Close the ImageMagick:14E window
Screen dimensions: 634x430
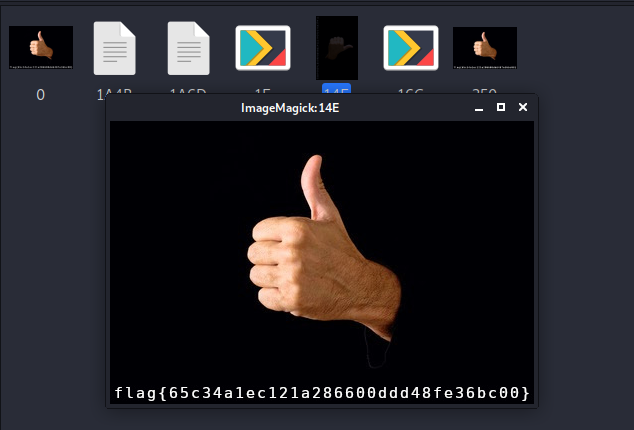pos(523,107)
